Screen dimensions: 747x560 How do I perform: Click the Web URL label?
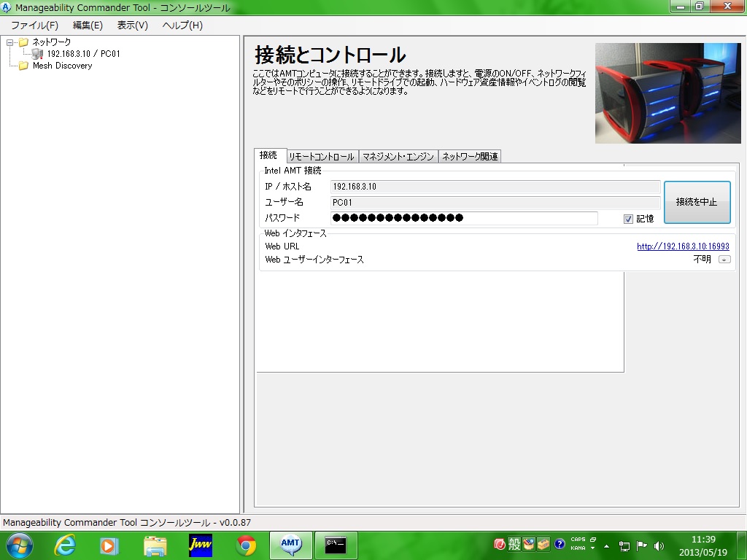[x=282, y=246]
